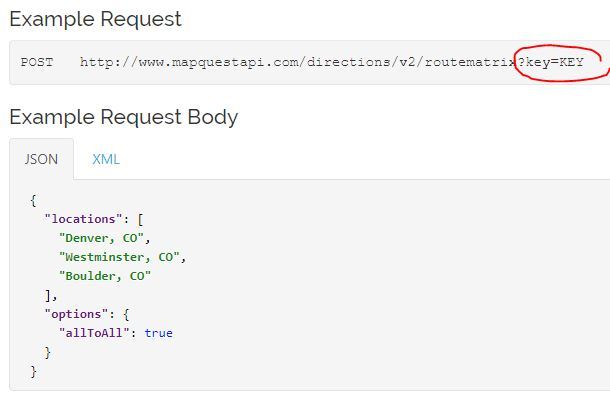The width and height of the screenshot is (610, 396).
Task: Click the "Denver, CO" string value
Action: click(x=102, y=238)
